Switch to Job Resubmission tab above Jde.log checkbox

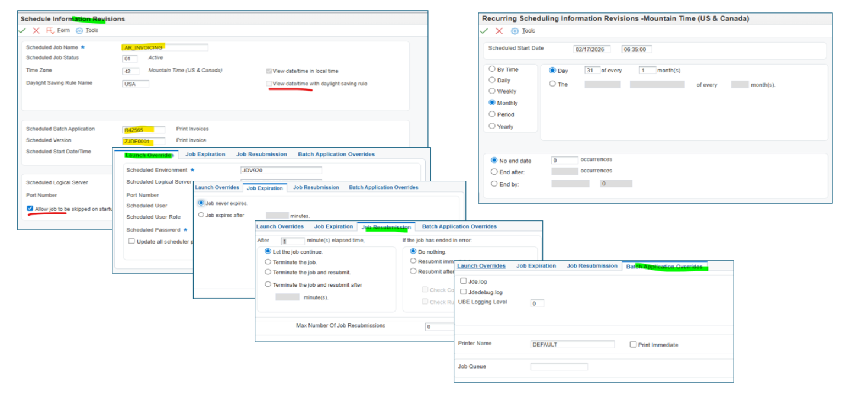point(591,266)
